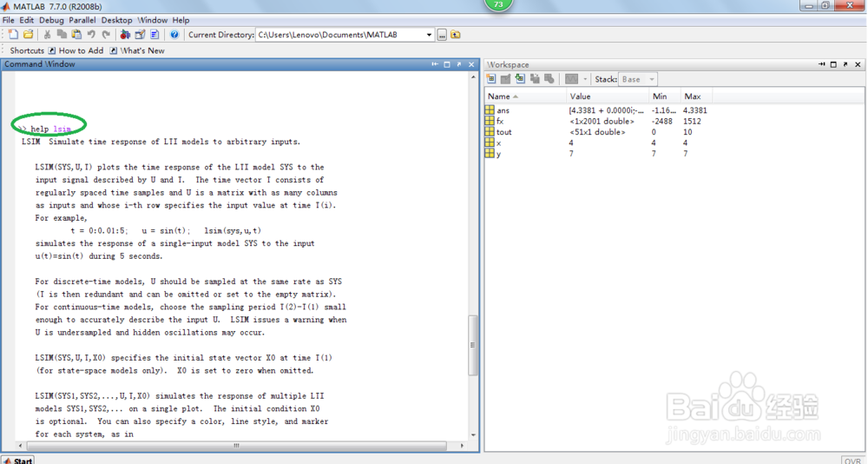Click the Import data icon in Workspace
The image size is (868, 464).
[x=520, y=79]
